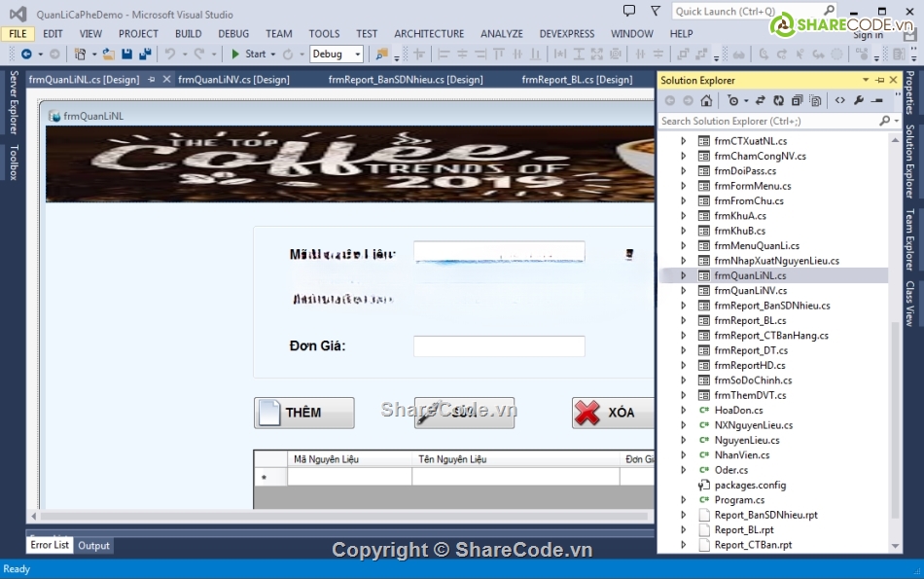Select NguyenLieu.cs in Solution Explorer
This screenshot has width=924, height=579.
tap(747, 440)
